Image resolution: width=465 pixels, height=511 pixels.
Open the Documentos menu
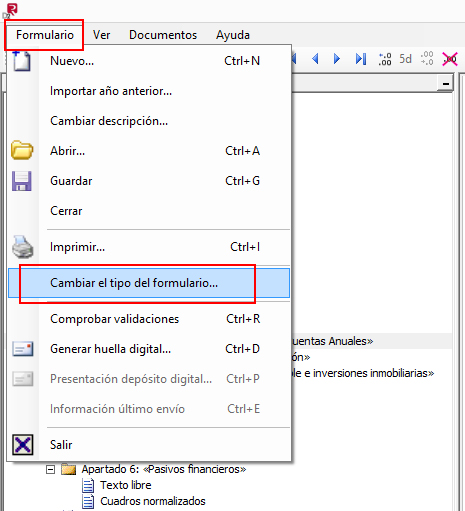[163, 35]
